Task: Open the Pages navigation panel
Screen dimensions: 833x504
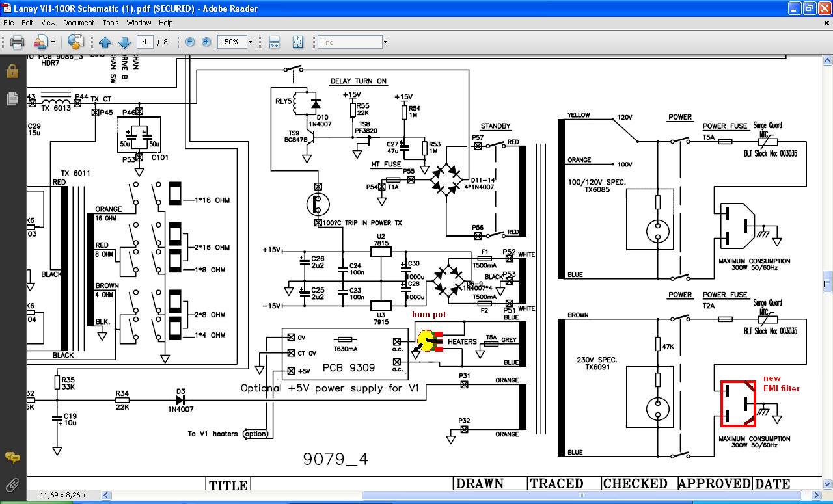Action: 12,98
